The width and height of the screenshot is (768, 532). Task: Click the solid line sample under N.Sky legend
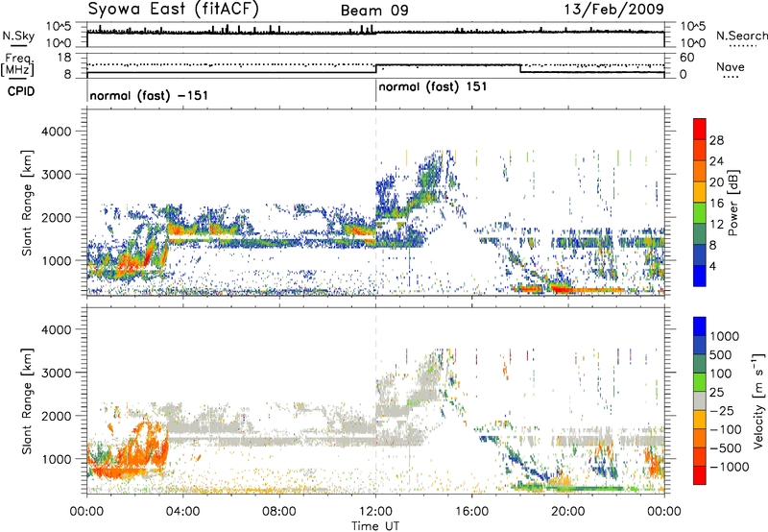click(x=19, y=45)
